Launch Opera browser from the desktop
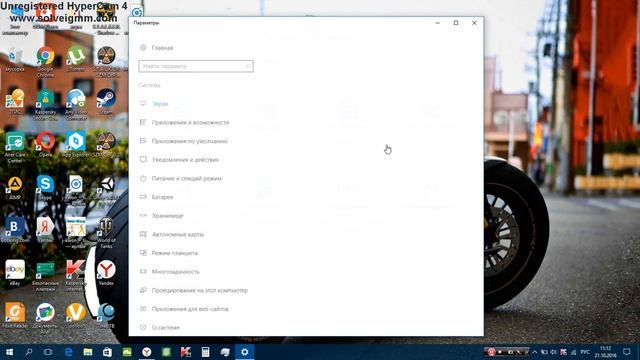The height and width of the screenshot is (360, 640). pos(45,144)
